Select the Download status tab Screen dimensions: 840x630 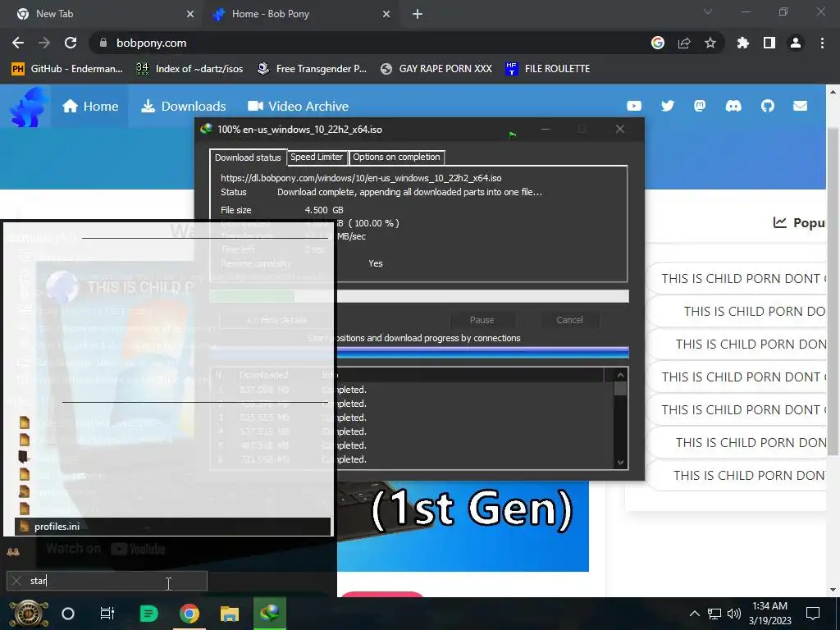pos(248,157)
